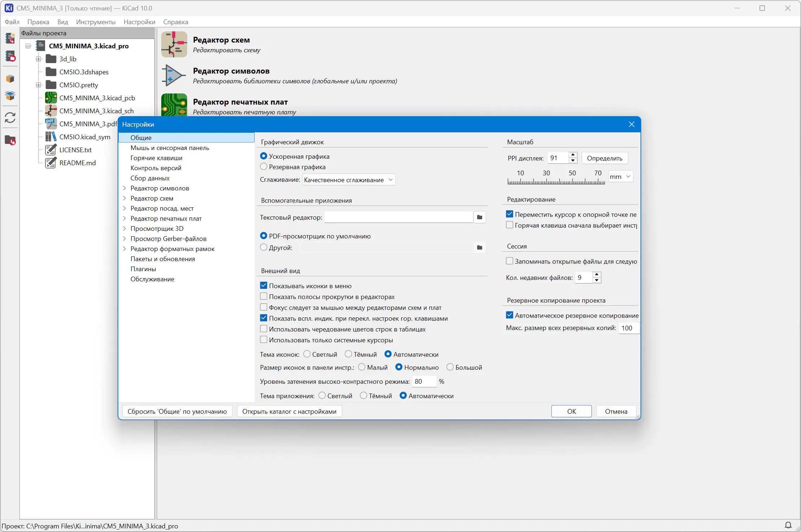Select the Резервная графика radio button
The width and height of the screenshot is (801, 532).
264,167
